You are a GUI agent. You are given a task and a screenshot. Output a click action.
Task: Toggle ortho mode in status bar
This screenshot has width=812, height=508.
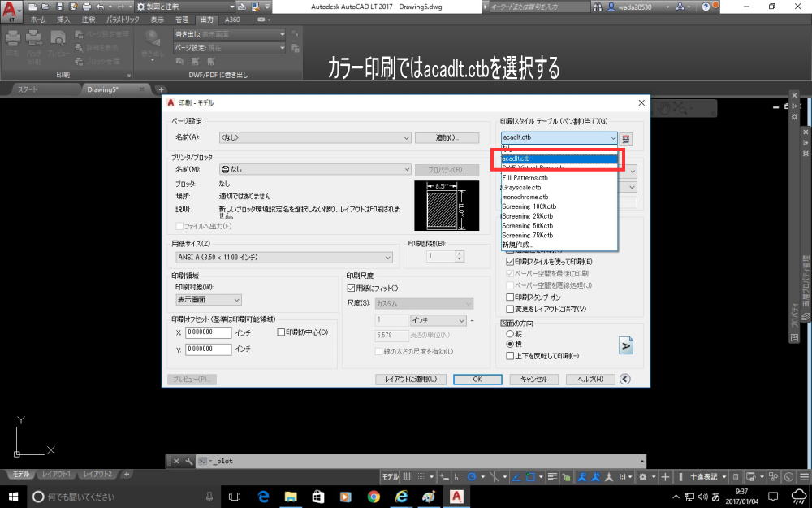[x=458, y=477]
